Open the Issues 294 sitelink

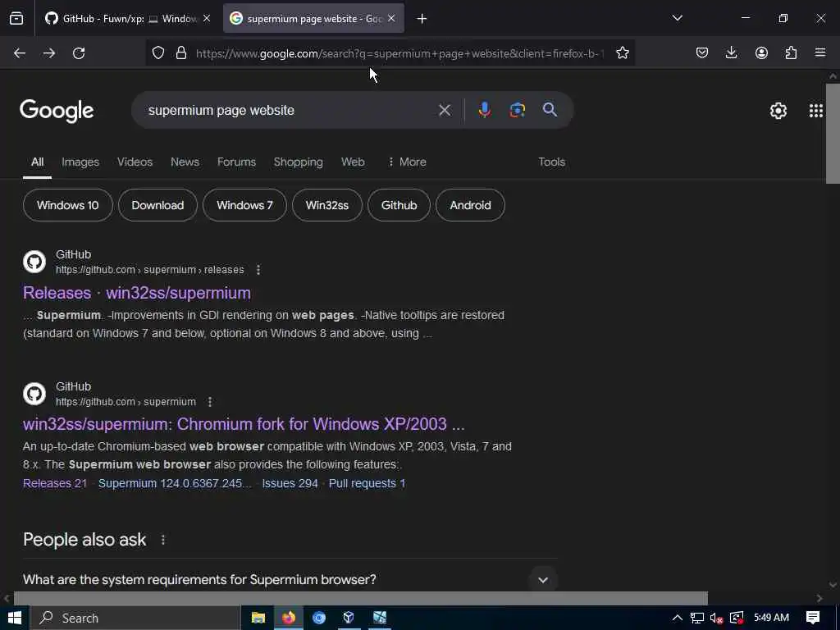point(290,483)
